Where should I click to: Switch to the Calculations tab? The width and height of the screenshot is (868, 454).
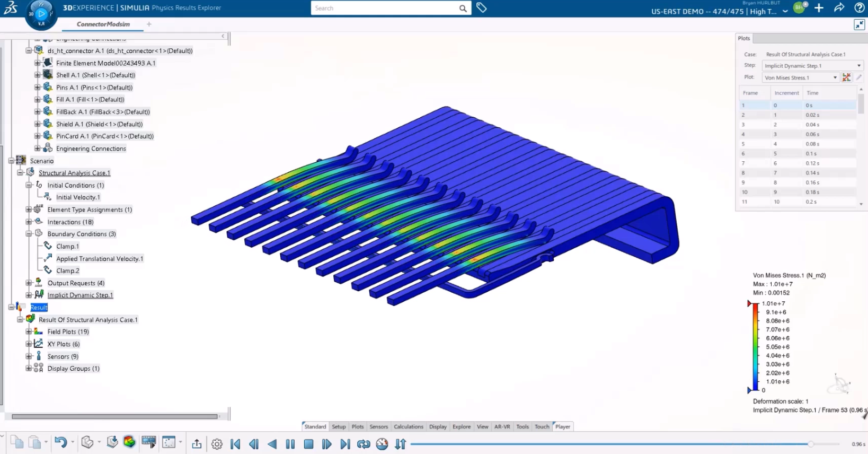click(x=408, y=426)
